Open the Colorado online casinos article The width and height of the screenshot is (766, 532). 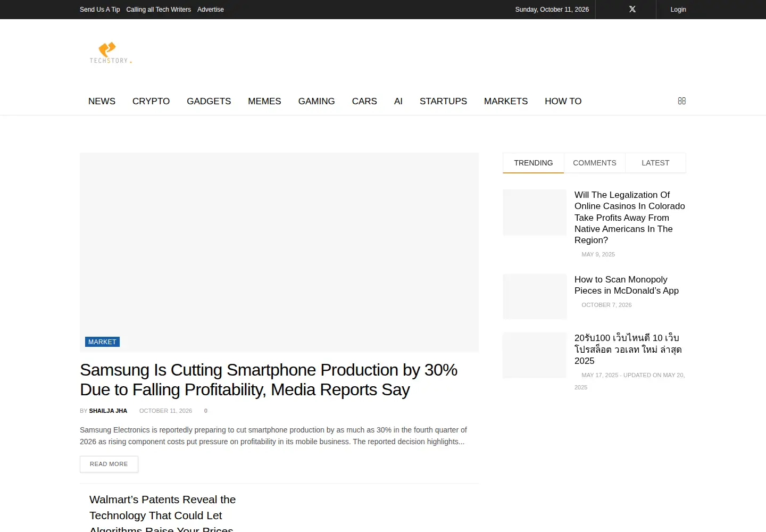pos(630,218)
